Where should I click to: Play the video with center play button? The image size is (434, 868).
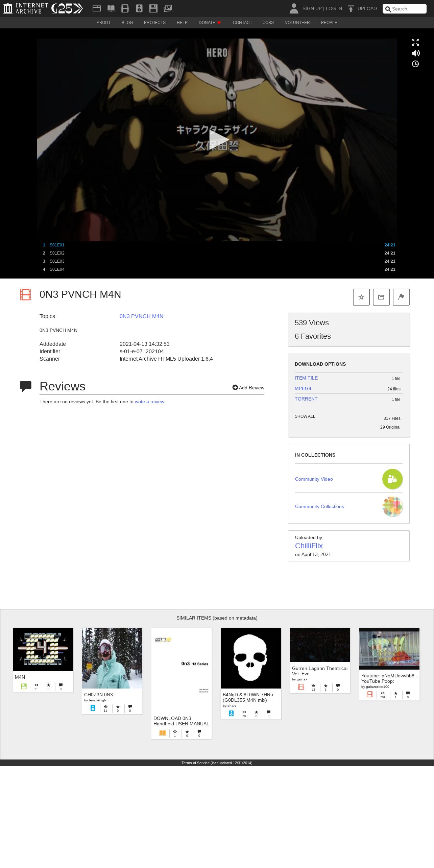pos(219,140)
